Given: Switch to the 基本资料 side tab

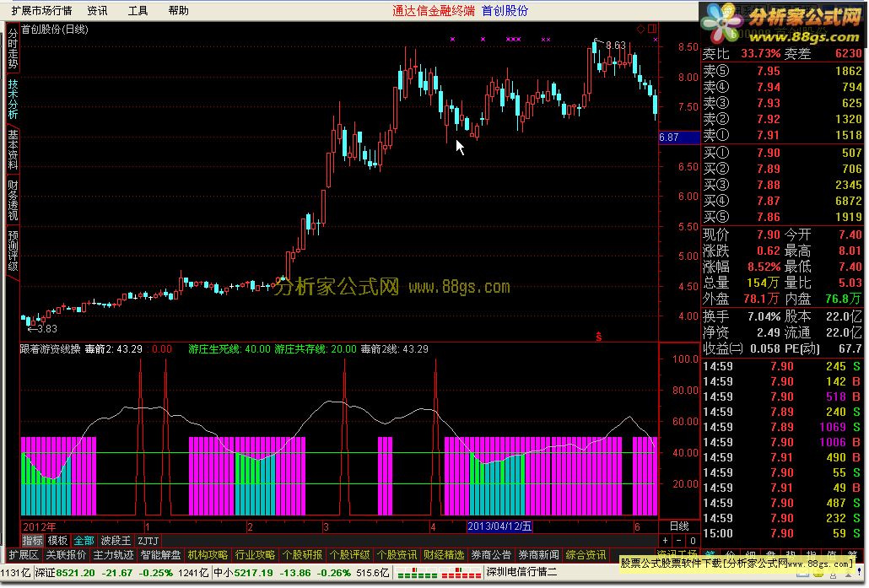Looking at the screenshot, I should [x=12, y=149].
